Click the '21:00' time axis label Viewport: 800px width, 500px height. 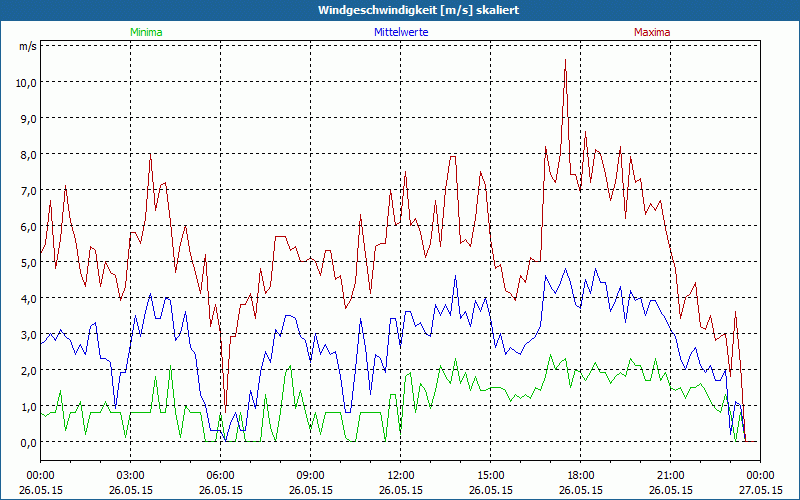[x=670, y=476]
